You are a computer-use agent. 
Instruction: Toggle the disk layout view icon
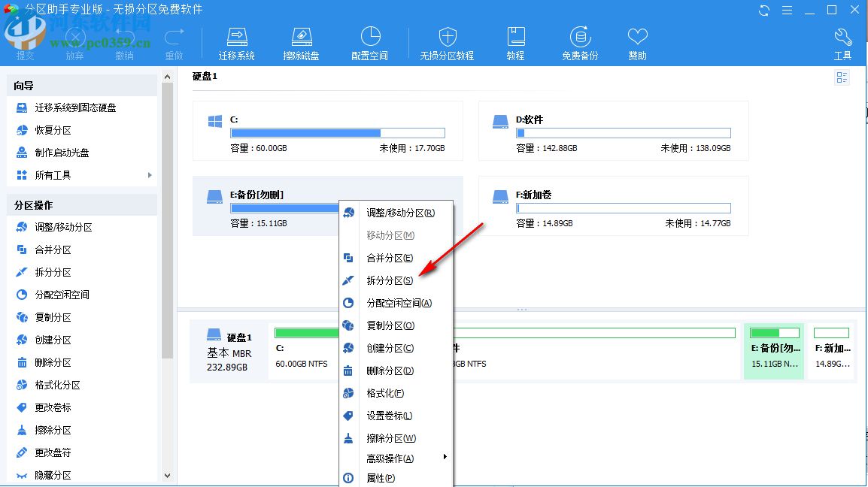[x=842, y=77]
